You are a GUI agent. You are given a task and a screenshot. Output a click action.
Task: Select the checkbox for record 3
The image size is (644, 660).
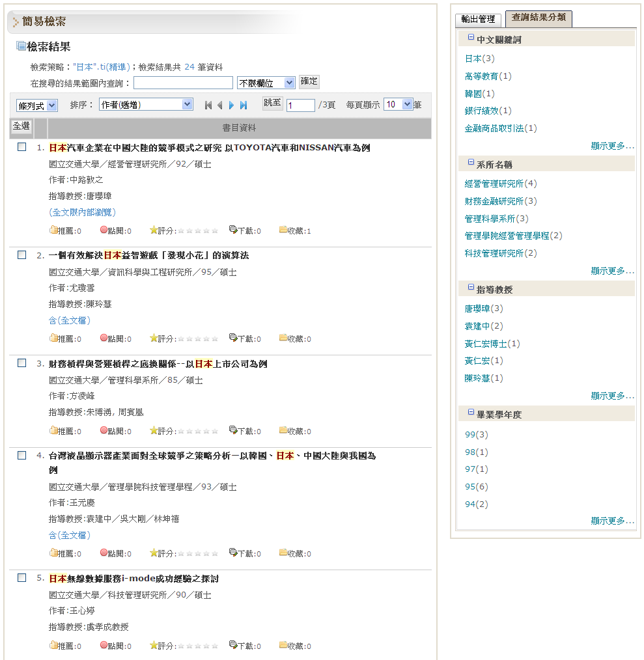(21, 363)
